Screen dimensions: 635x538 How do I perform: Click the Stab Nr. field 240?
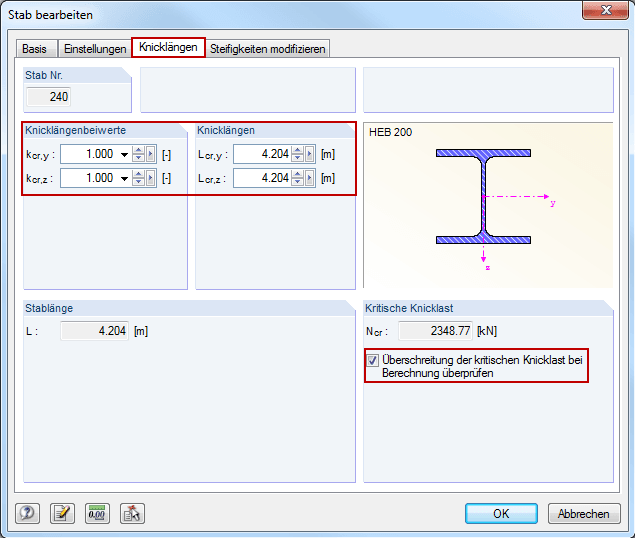pyautogui.click(x=49, y=97)
